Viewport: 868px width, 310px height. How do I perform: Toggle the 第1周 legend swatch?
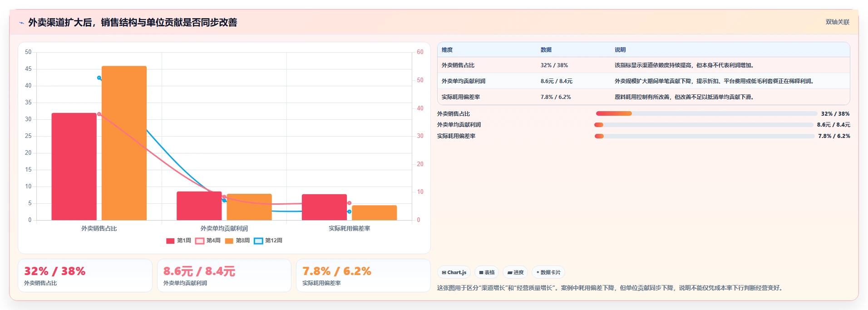pyautogui.click(x=170, y=241)
